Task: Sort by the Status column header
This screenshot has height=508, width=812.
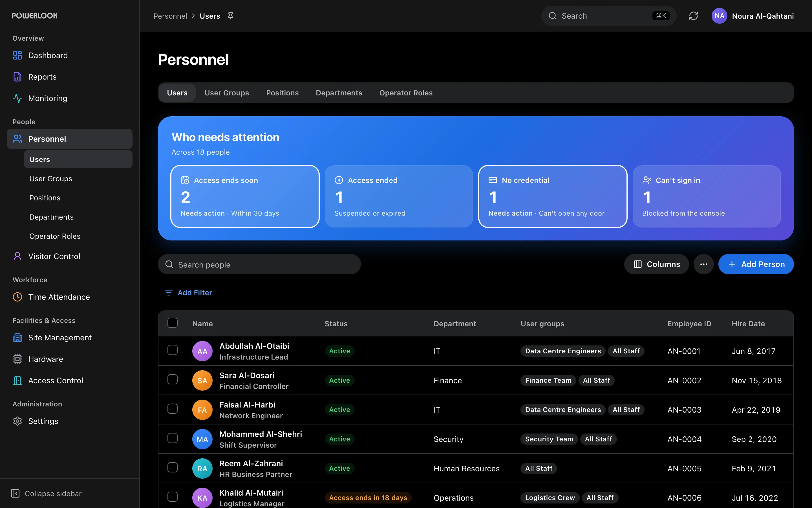Action: click(x=336, y=323)
